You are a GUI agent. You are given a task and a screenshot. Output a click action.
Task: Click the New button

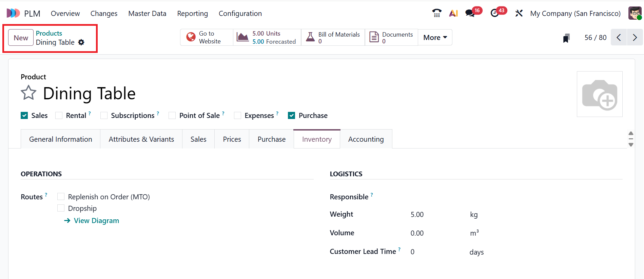(x=21, y=38)
